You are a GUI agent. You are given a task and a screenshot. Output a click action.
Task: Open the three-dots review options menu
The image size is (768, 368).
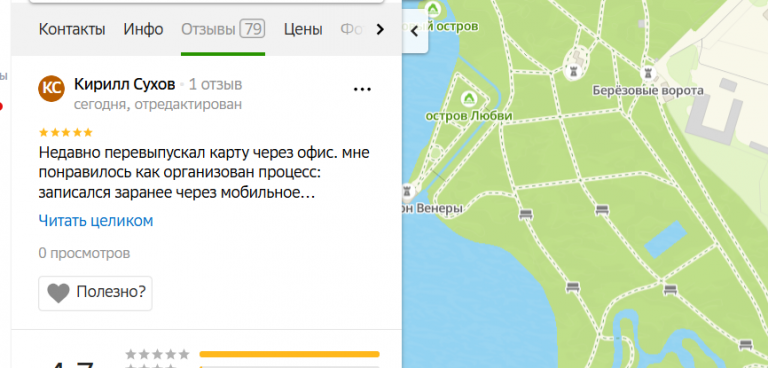(362, 89)
